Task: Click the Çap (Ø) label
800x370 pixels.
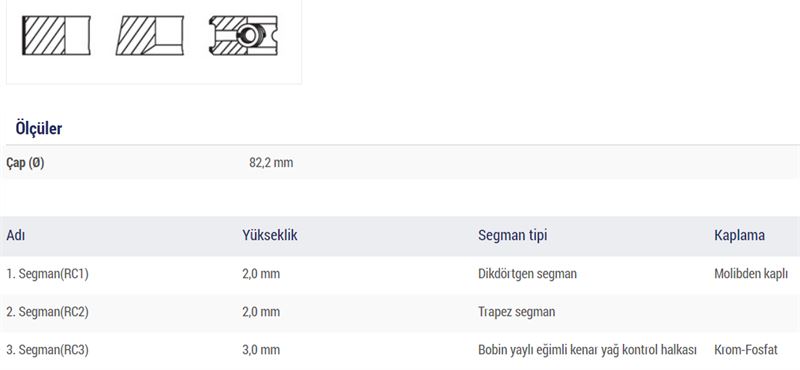Action: [x=26, y=163]
